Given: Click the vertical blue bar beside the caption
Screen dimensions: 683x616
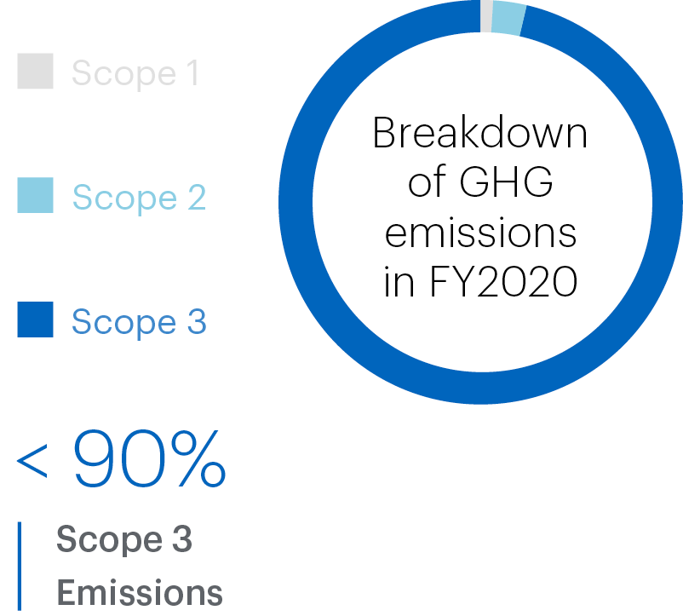Looking at the screenshot, I should coord(20,566).
